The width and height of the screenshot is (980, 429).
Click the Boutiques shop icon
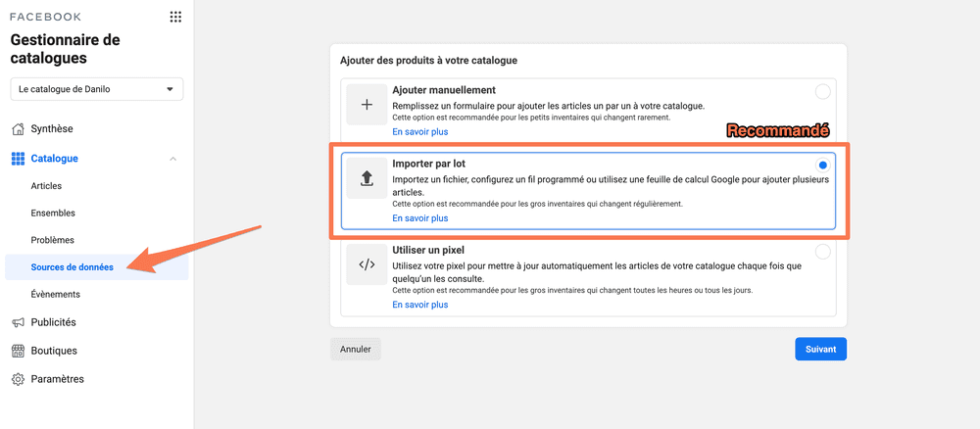[18, 351]
